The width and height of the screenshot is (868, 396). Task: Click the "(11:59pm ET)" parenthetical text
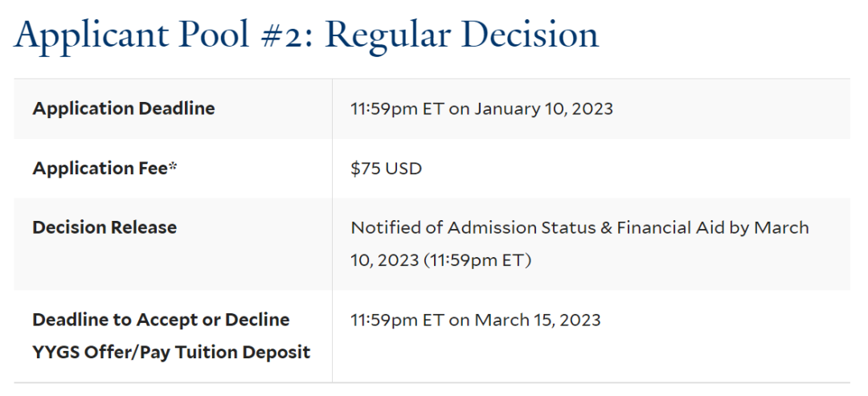[480, 260]
